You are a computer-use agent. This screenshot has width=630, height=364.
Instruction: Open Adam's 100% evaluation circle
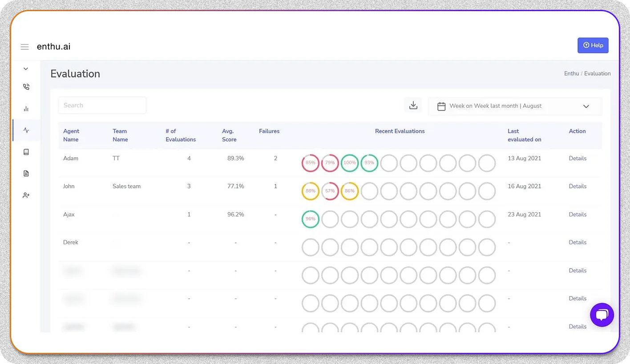[x=350, y=163]
